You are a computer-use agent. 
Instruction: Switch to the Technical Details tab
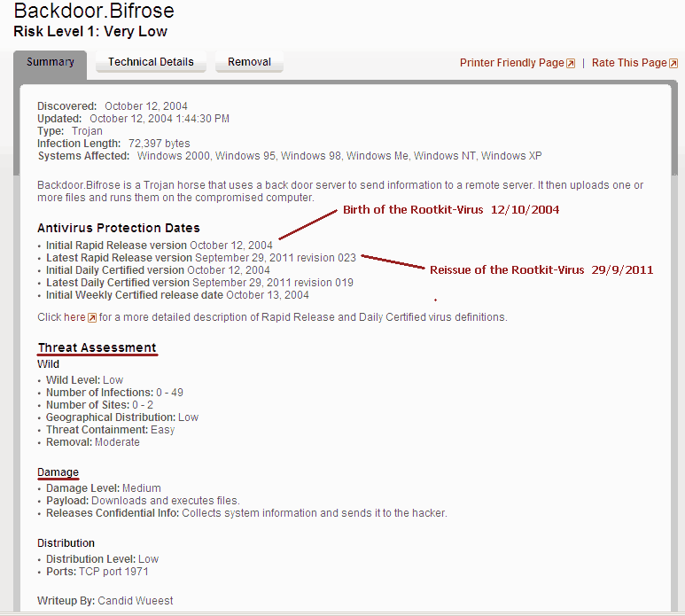click(151, 63)
